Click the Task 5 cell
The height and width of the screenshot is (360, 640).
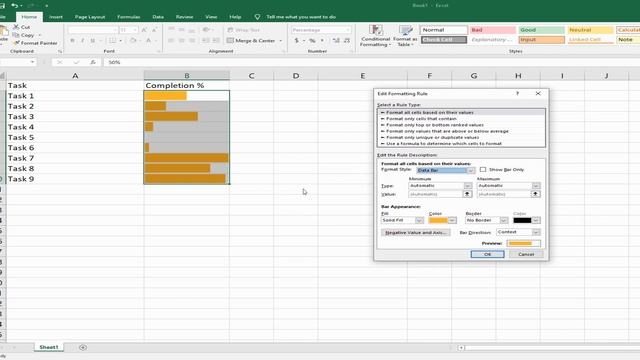(75, 137)
